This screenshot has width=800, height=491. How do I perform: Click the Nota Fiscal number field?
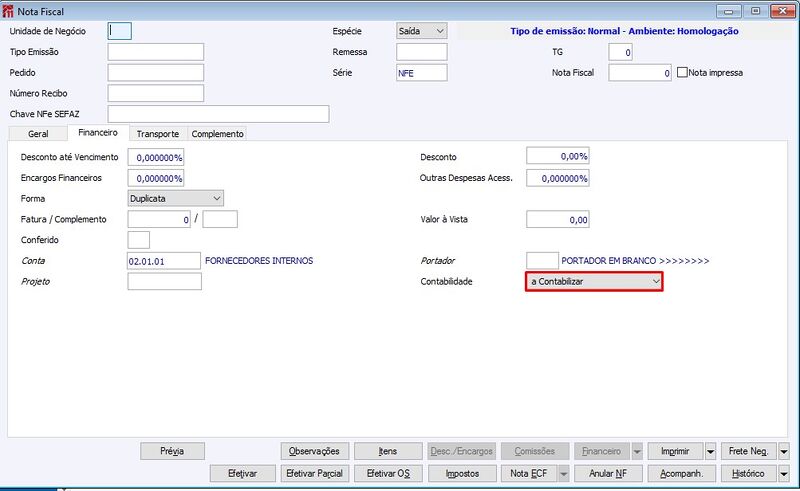point(640,72)
